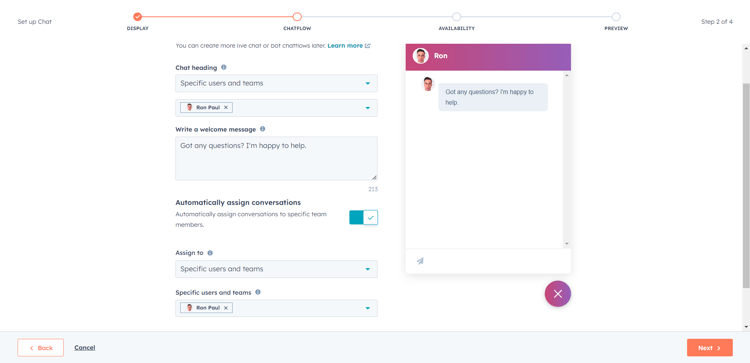
Task: Click the external link icon next to Learn more
Action: coord(368,46)
